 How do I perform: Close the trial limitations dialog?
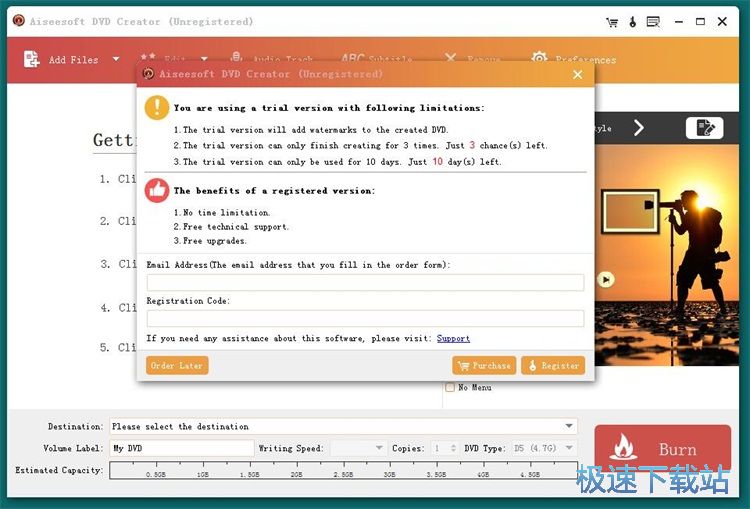pyautogui.click(x=578, y=75)
